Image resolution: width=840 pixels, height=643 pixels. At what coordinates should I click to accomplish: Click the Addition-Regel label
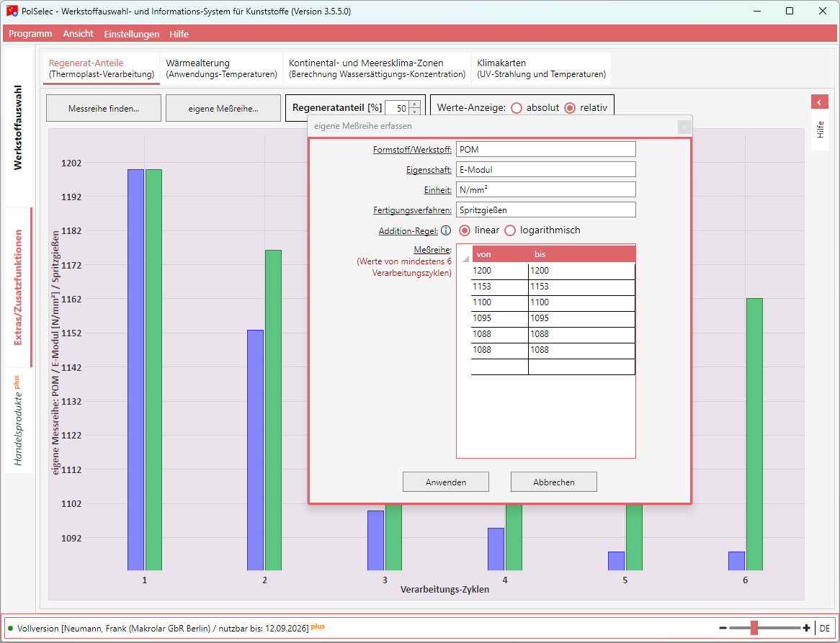tap(408, 231)
